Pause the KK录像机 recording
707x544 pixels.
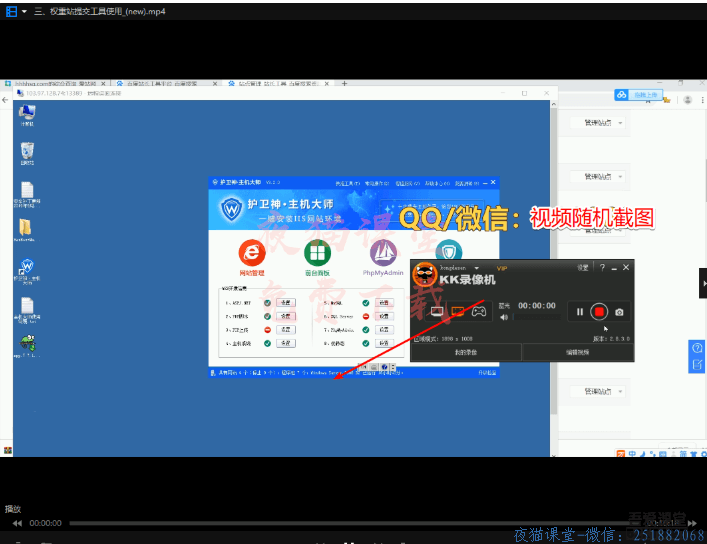(580, 312)
